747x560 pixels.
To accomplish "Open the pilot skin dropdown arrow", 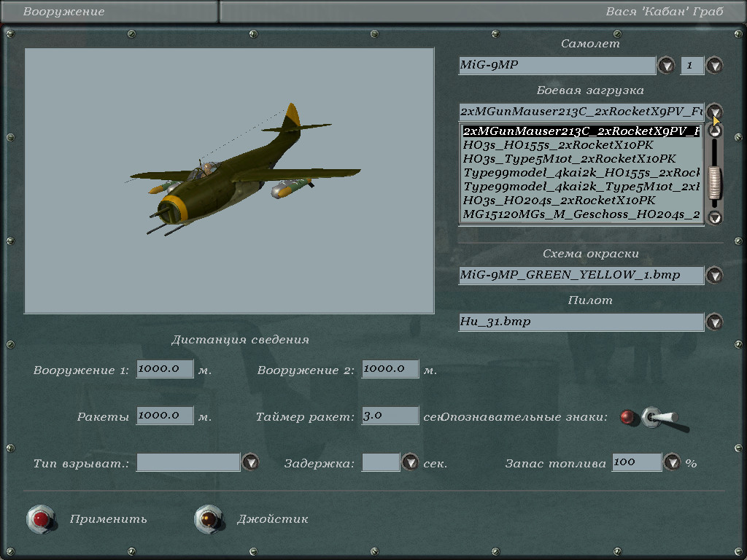I will coord(714,322).
